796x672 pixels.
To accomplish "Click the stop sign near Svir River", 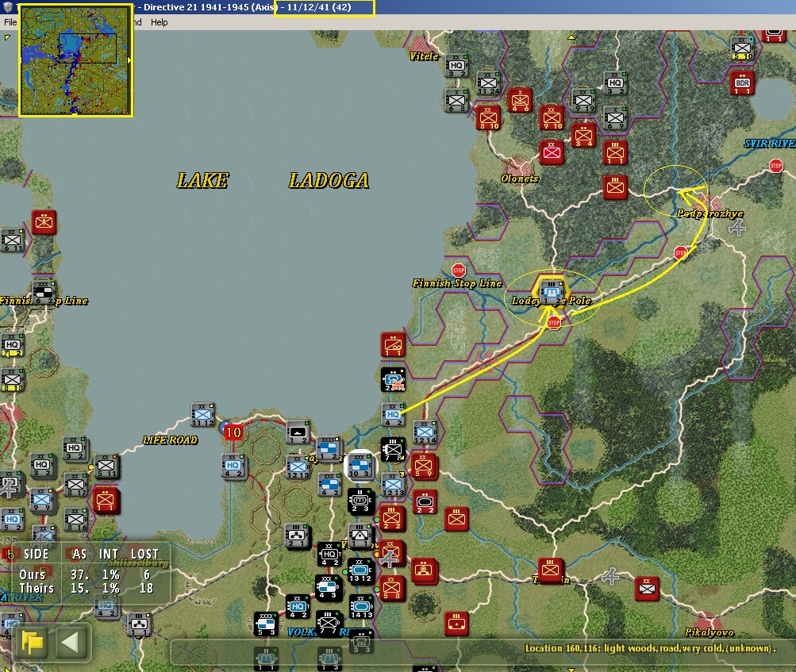I will point(775,166).
